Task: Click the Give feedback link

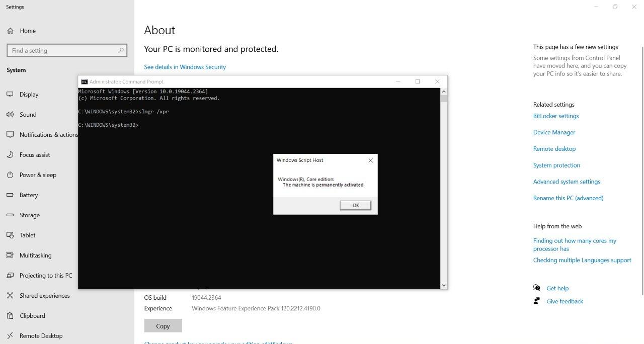Action: pyautogui.click(x=565, y=301)
